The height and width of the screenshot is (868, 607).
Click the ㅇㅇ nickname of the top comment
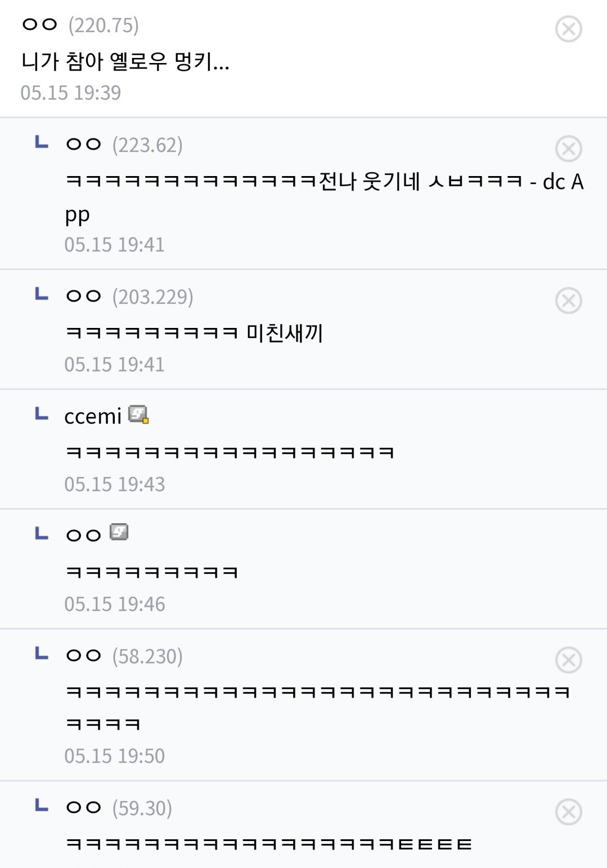point(39,25)
